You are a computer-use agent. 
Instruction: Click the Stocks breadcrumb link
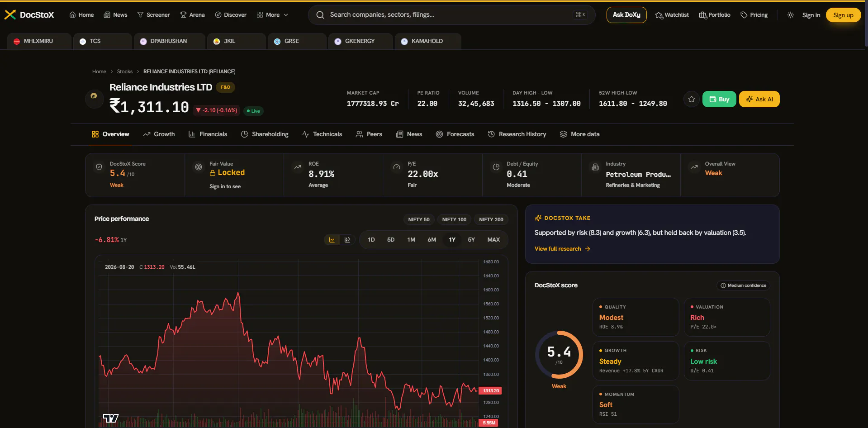[x=125, y=71]
